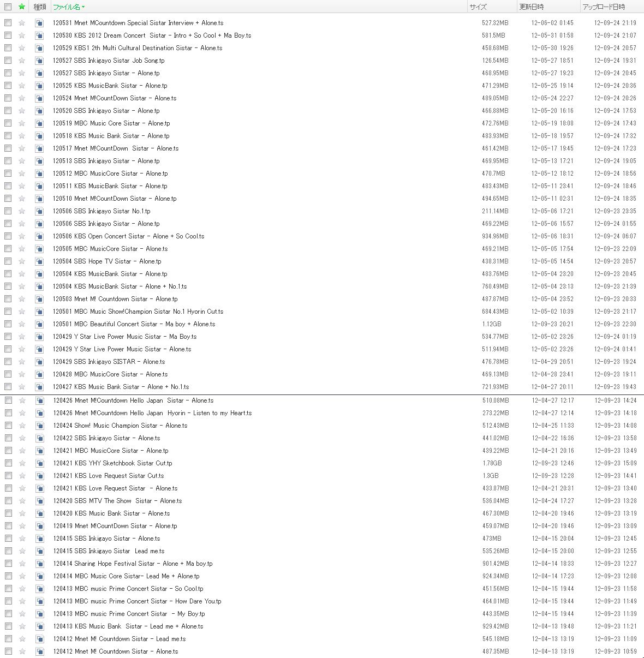644x658 pixels.
Task: Click file type icon for 120415 SBS Inkigayo Lead me
Action: coord(39,551)
